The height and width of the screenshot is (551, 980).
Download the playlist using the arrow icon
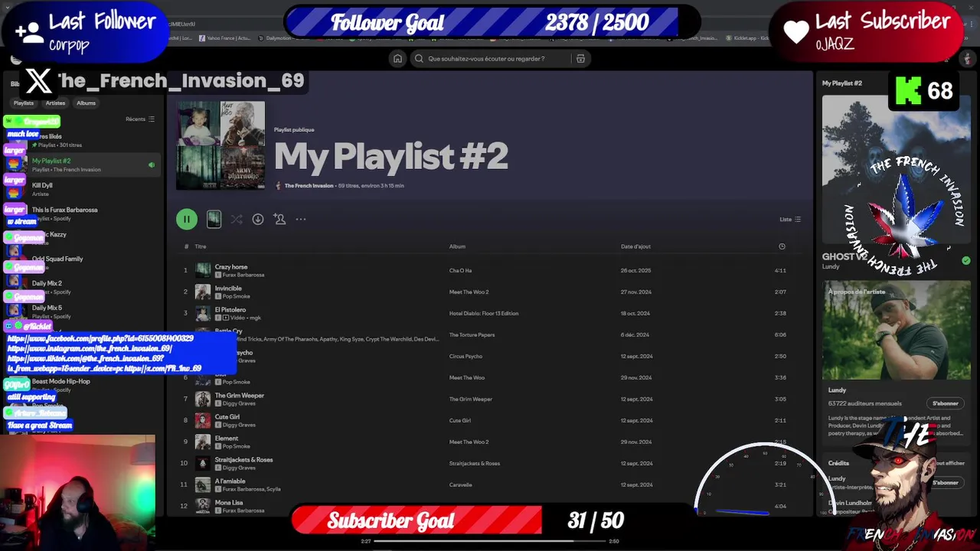point(258,219)
